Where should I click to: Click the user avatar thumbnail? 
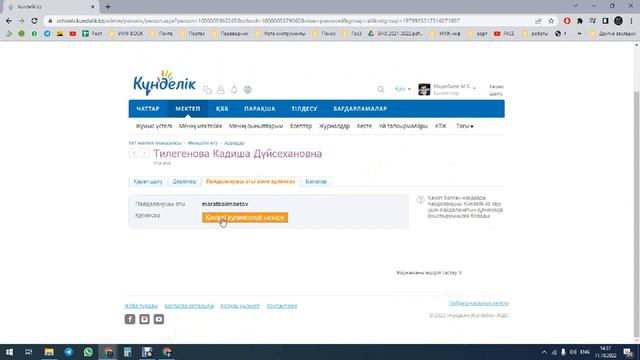pos(424,89)
